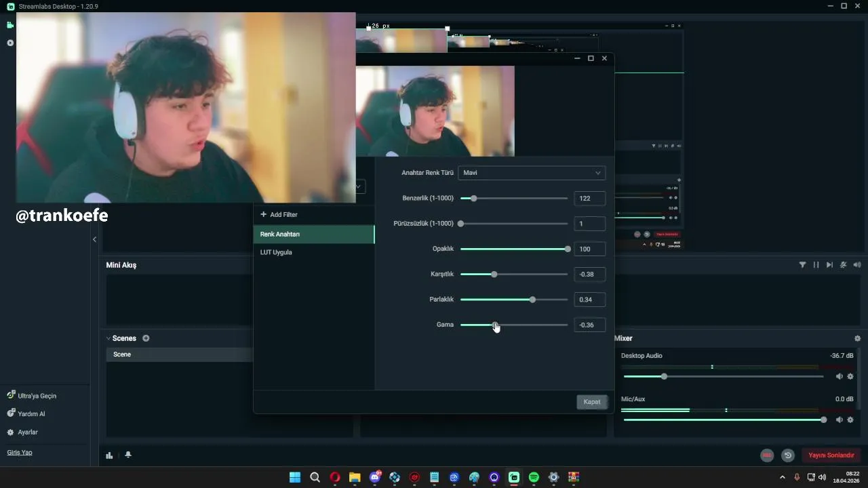Open Desktop Audio gear settings
The image size is (868, 488).
(x=850, y=376)
